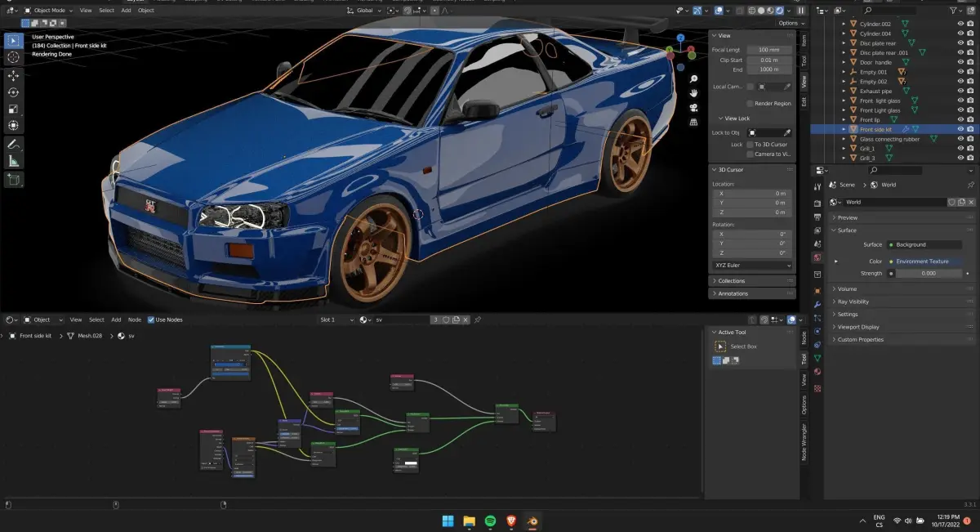Screen dimensions: 980x532
Task: Open the World properties tab icon
Action: [x=817, y=257]
